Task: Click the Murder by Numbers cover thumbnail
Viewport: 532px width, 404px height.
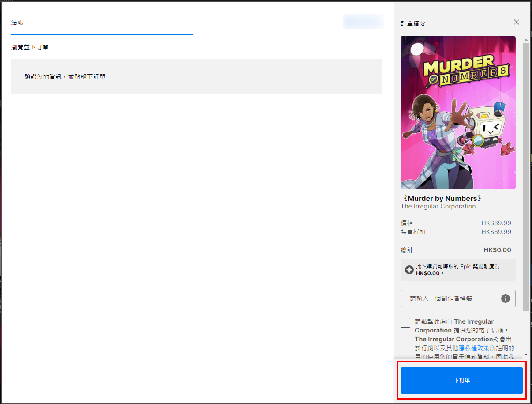Action: click(x=458, y=113)
